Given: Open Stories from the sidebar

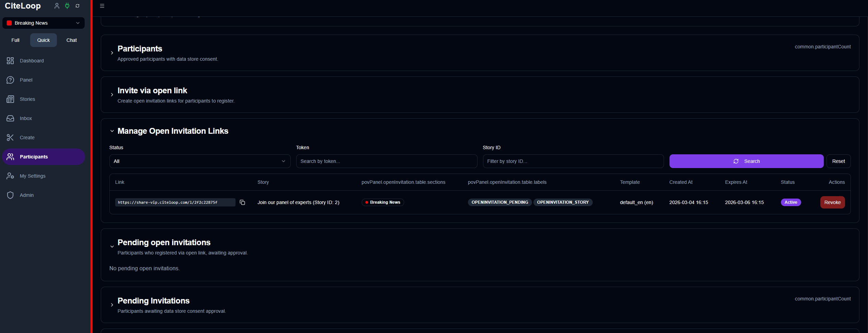Looking at the screenshot, I should coord(44,99).
